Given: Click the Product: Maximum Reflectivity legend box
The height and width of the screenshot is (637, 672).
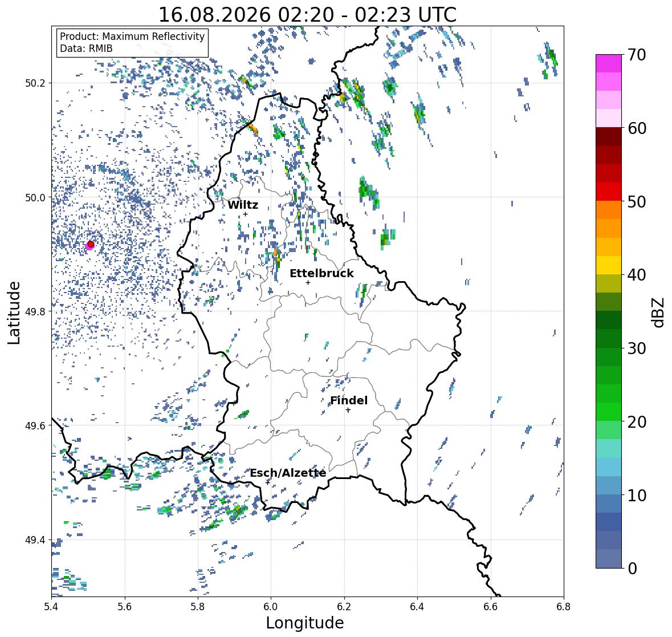Looking at the screenshot, I should pos(132,42).
